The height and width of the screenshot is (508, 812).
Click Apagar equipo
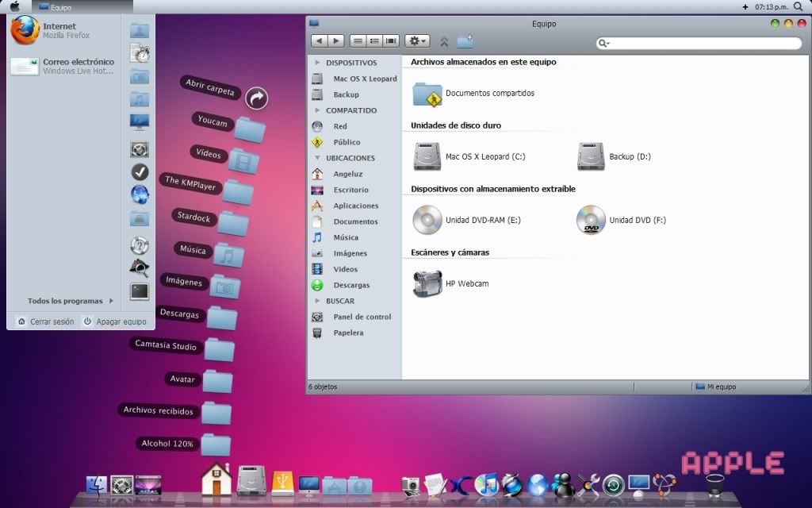click(x=115, y=321)
